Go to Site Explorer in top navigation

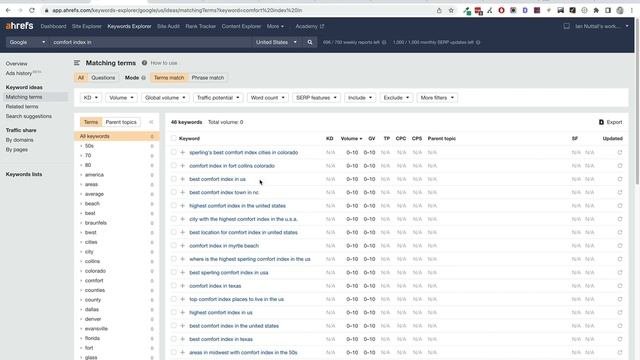pyautogui.click(x=87, y=26)
